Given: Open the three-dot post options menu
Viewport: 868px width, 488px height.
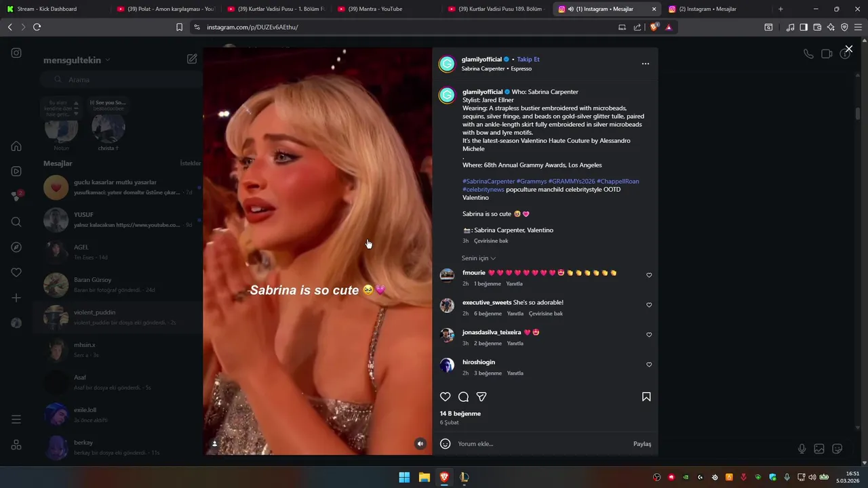Looking at the screenshot, I should coord(646,64).
